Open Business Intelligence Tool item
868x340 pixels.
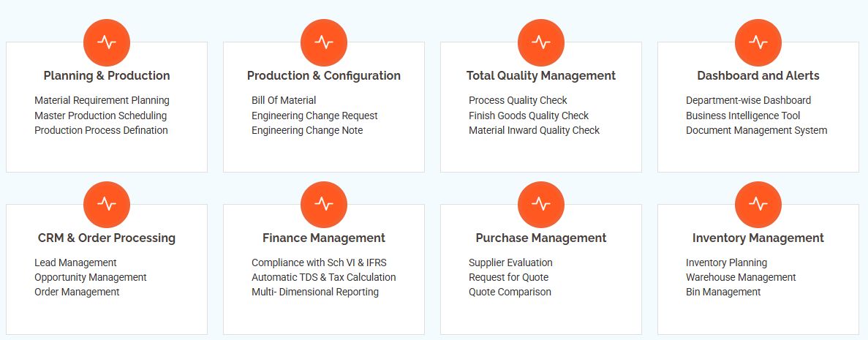coord(743,116)
